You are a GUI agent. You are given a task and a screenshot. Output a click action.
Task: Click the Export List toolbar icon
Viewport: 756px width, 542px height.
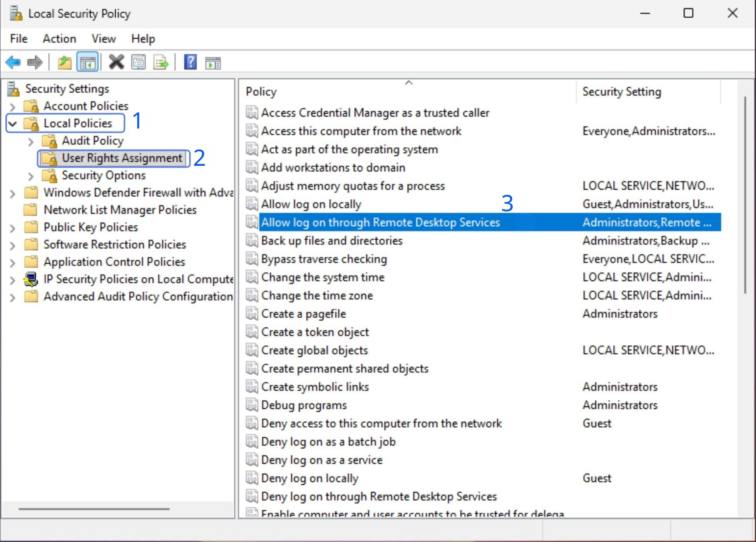(x=161, y=62)
